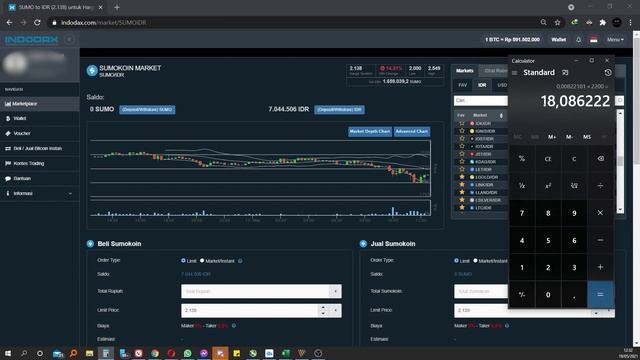Screen dimensions: 640x360
Task: Toggle favorite star for LINK/IDR
Action: click(x=462, y=184)
